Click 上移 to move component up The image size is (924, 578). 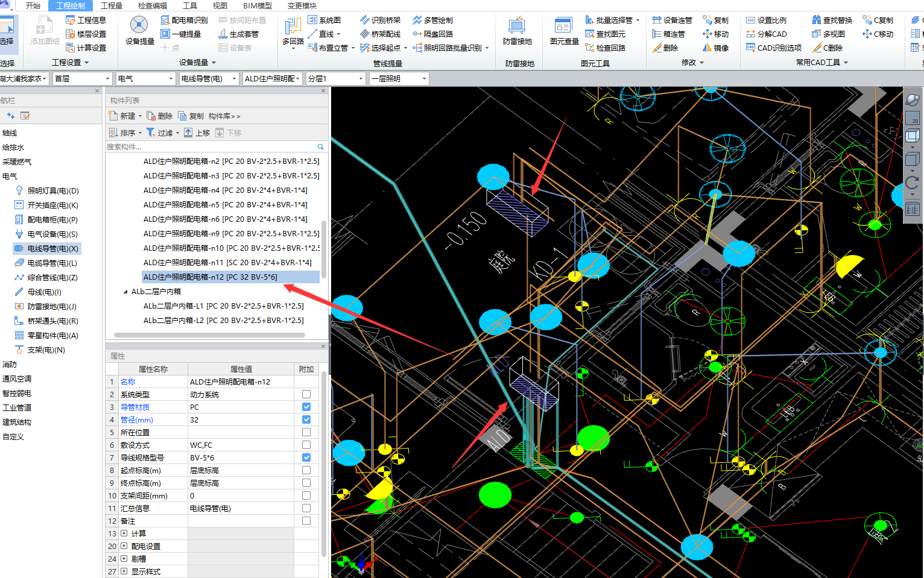197,133
